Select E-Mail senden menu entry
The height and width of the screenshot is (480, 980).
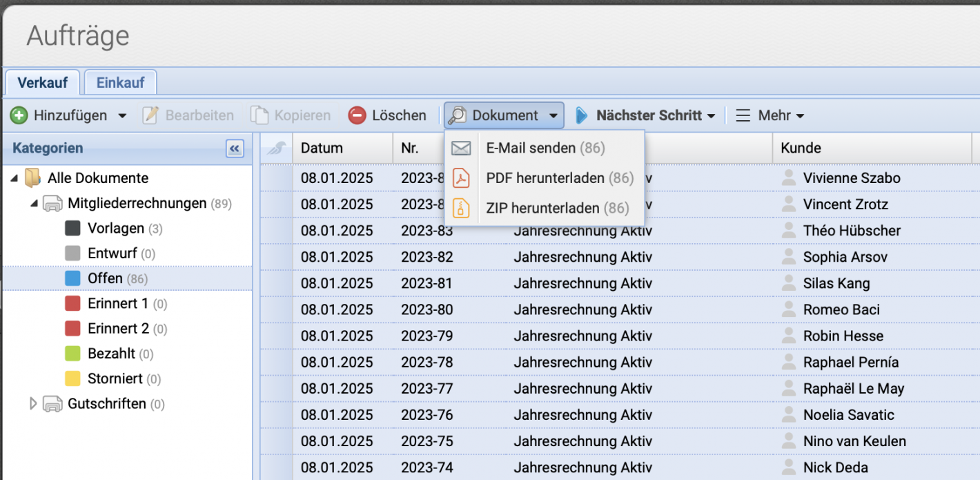[x=545, y=148]
